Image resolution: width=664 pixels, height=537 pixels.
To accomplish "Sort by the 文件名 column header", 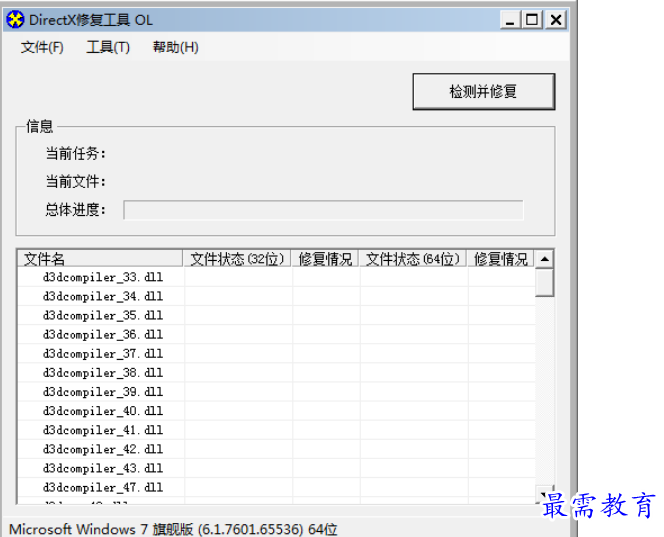I will point(100,258).
